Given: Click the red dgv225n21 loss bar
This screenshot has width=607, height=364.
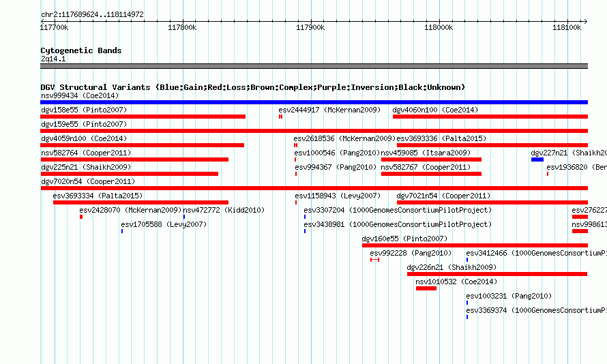Looking at the screenshot, I should pyautogui.click(x=130, y=174).
